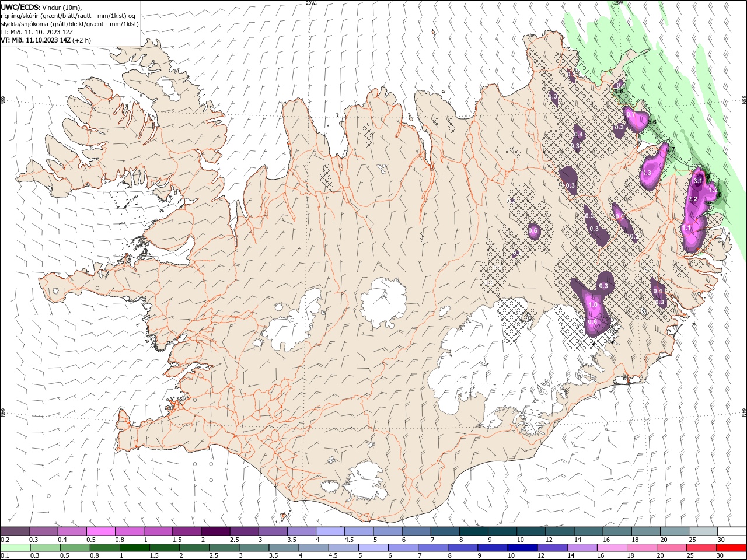Click the '20W' longitude label at the top
747x560 pixels.
[310, 3]
